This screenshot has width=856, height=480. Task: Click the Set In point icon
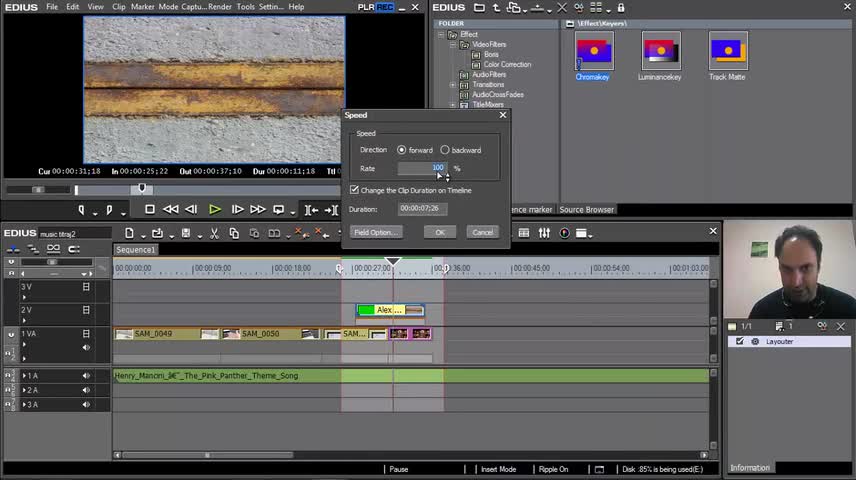click(x=83, y=209)
